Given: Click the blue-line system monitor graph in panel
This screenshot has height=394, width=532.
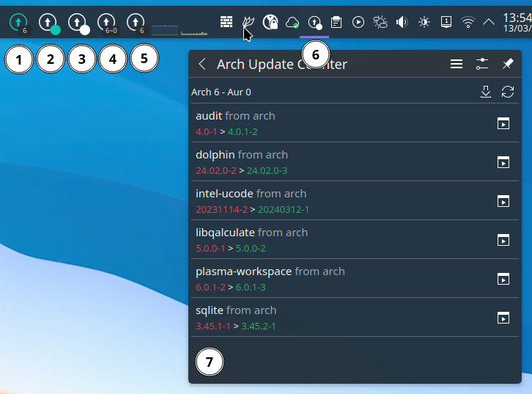Looking at the screenshot, I should click(165, 30).
